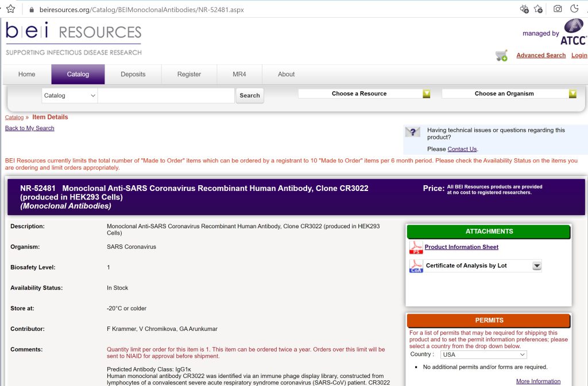Open the Register tab
The image size is (588, 386).
click(x=189, y=74)
